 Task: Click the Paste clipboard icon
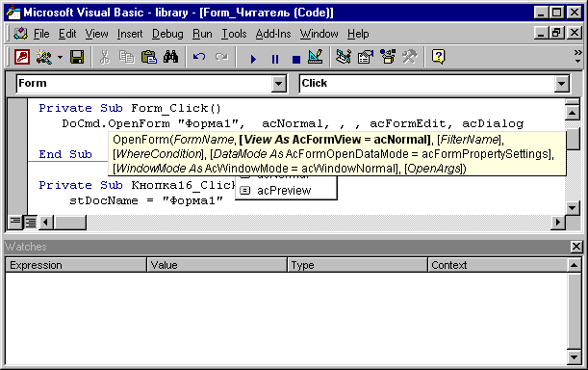(148, 57)
